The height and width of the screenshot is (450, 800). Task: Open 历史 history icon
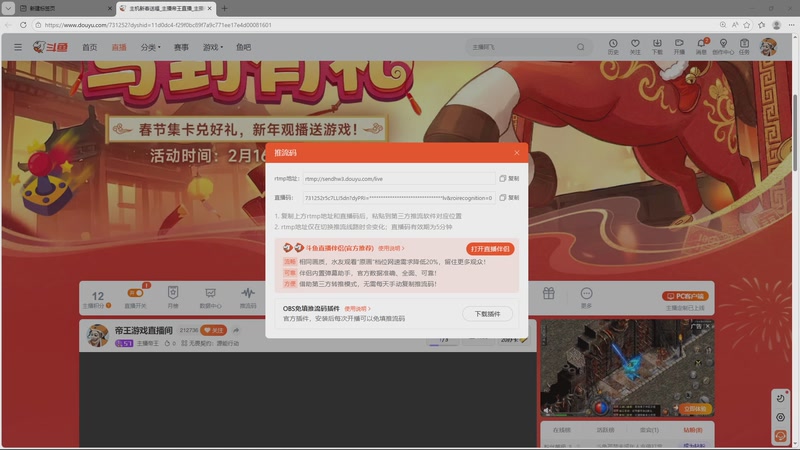point(613,46)
